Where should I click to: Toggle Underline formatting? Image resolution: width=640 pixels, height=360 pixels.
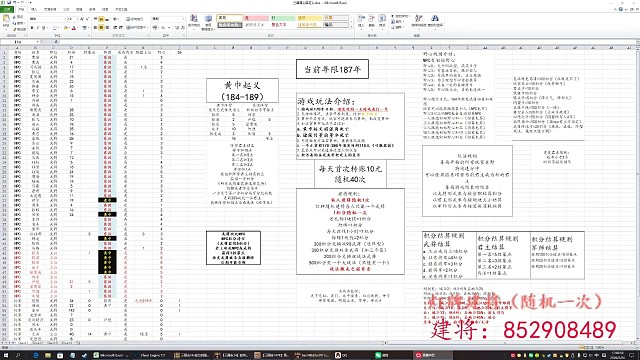point(43,28)
